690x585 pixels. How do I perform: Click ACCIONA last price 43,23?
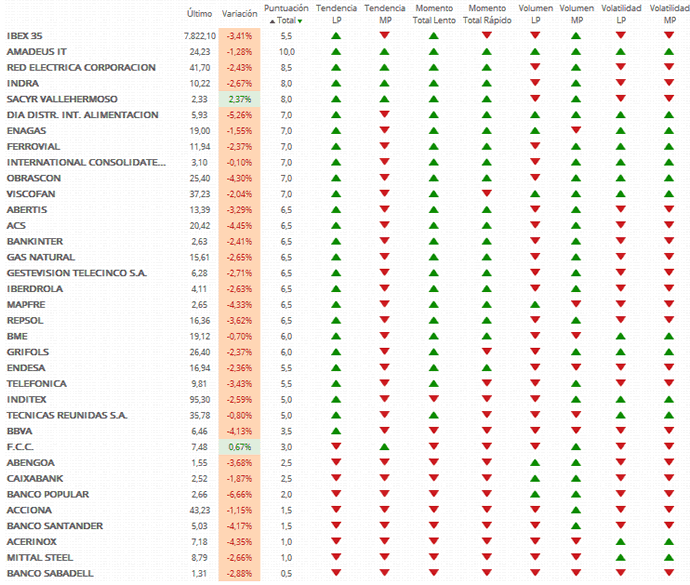pos(200,511)
